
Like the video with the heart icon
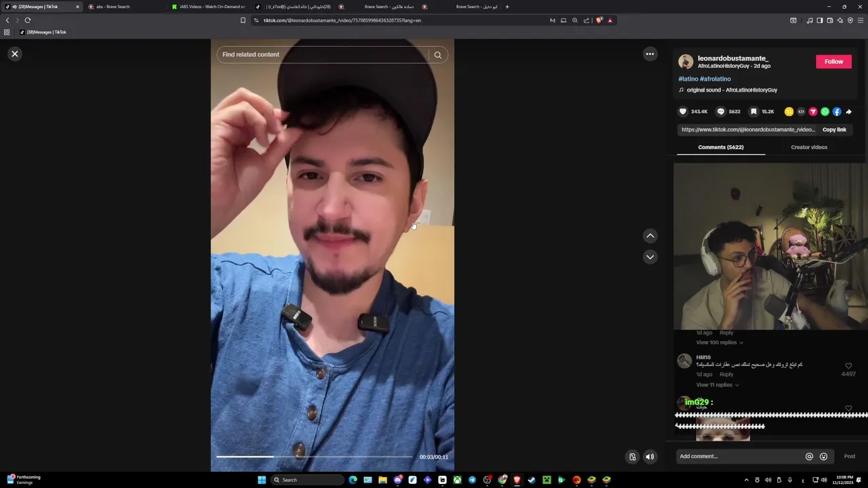(x=683, y=112)
